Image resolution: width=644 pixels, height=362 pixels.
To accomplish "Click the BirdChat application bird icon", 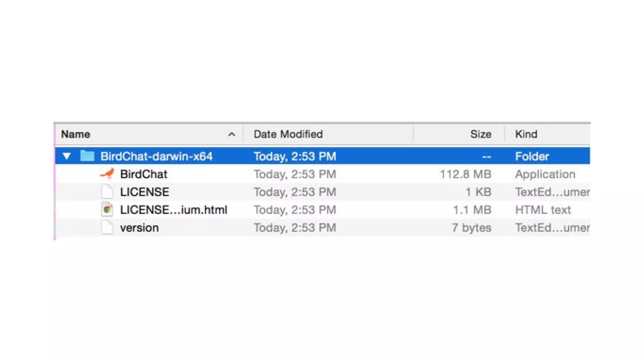I will pos(107,174).
